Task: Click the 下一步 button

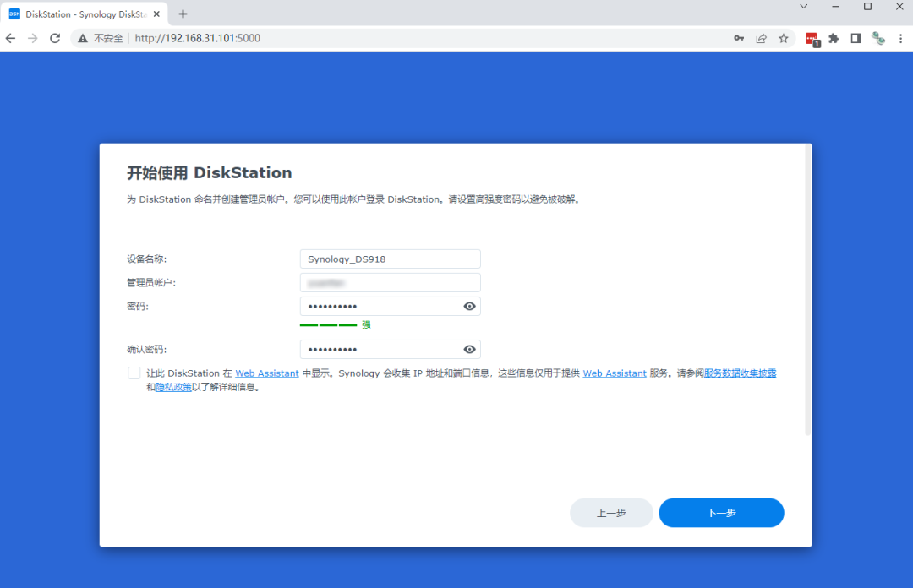Action: pos(721,513)
